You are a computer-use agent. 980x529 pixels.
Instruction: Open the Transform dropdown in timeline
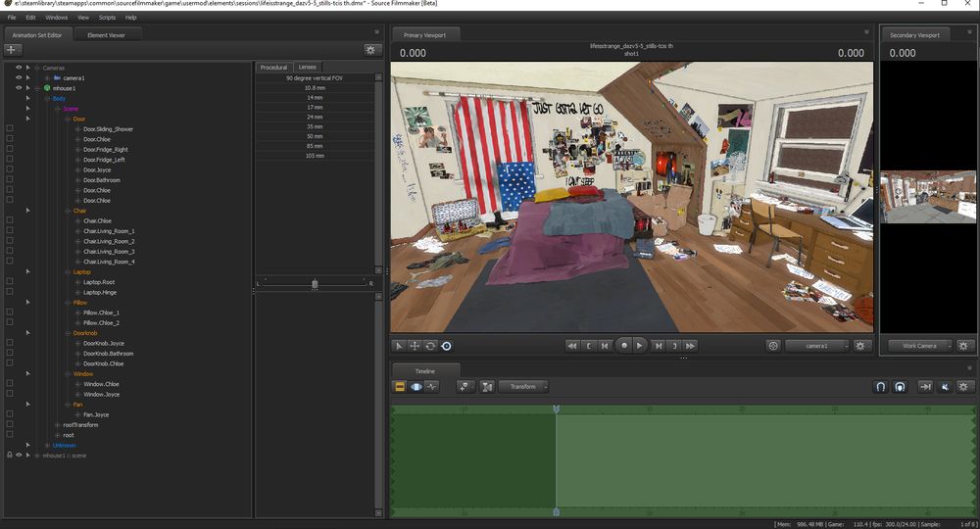(524, 387)
